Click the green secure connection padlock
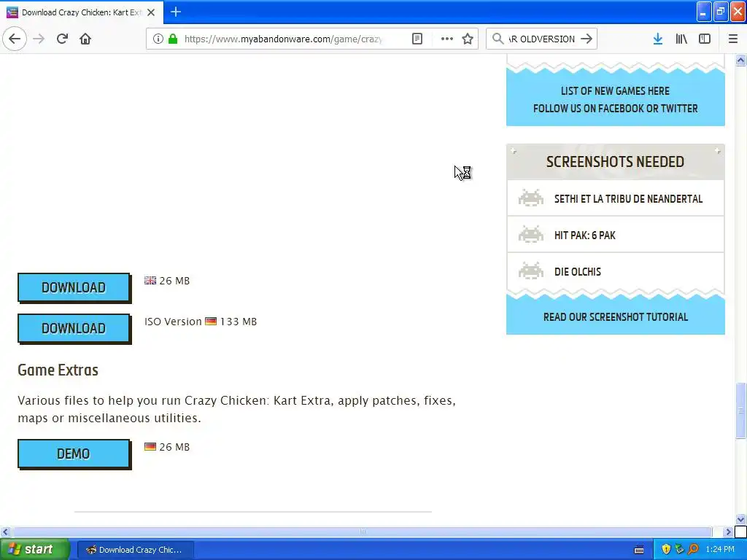This screenshot has height=560, width=747. [x=173, y=39]
